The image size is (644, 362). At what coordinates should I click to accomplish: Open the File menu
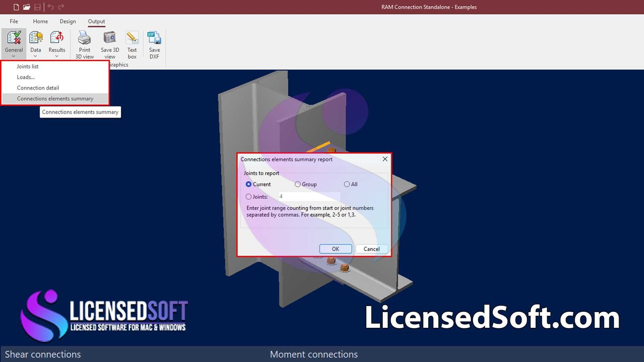click(14, 21)
